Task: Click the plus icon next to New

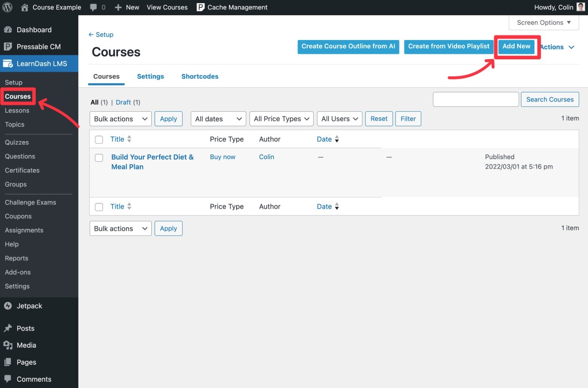Action: 118,7
